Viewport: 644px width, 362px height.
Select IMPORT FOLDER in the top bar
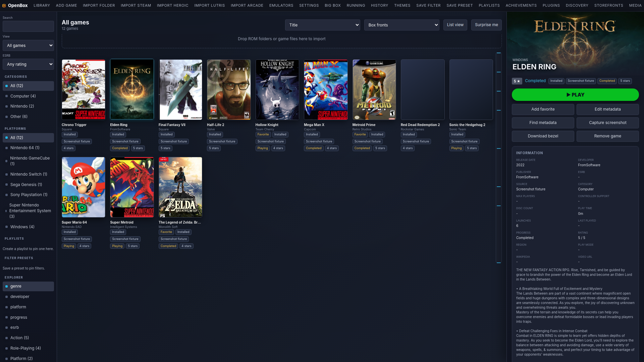point(99,6)
